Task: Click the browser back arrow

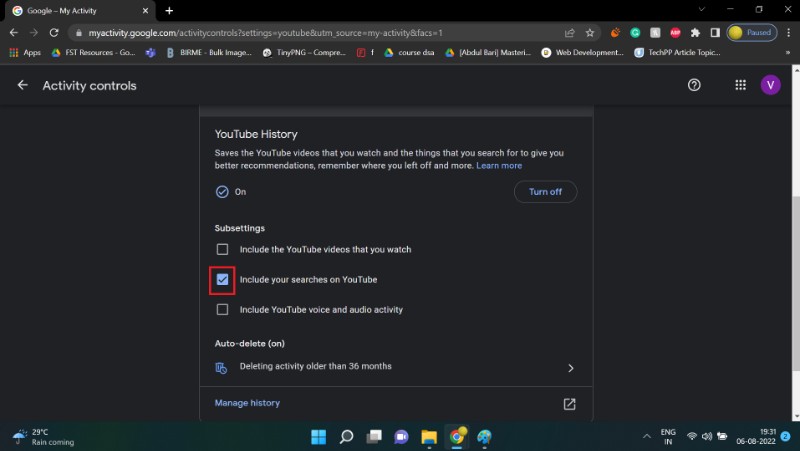Action: [14, 33]
